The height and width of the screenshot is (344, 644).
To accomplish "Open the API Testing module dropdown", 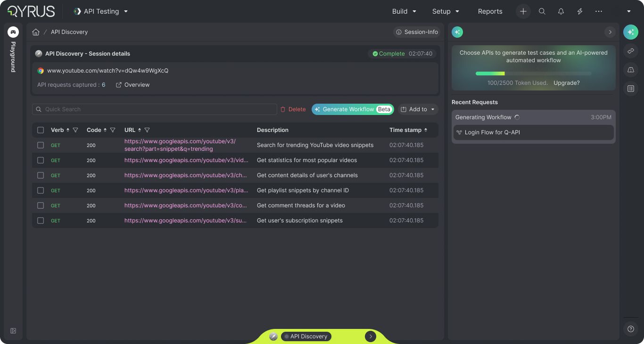I will (x=101, y=11).
